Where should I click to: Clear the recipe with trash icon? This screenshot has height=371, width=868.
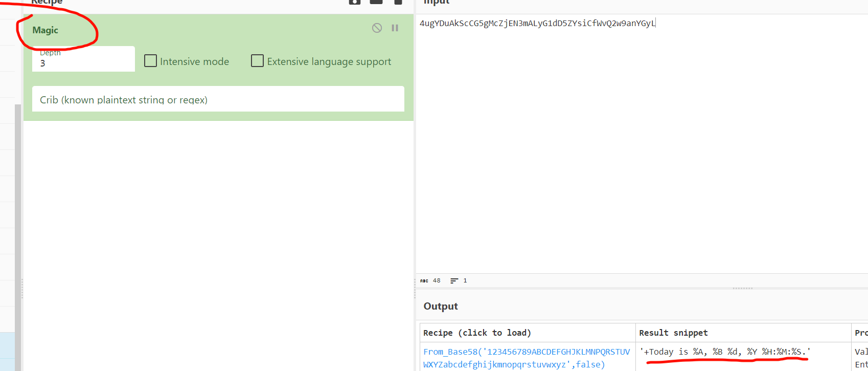[398, 2]
